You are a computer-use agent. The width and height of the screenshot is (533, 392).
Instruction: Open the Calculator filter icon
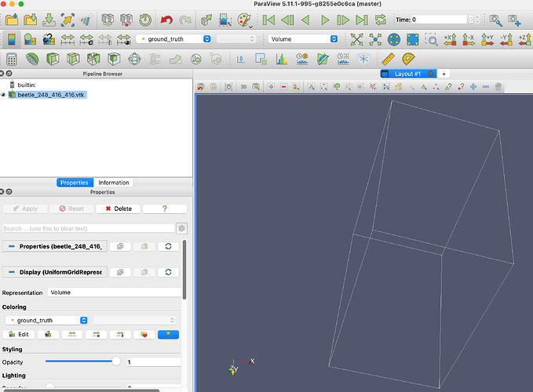(12, 59)
